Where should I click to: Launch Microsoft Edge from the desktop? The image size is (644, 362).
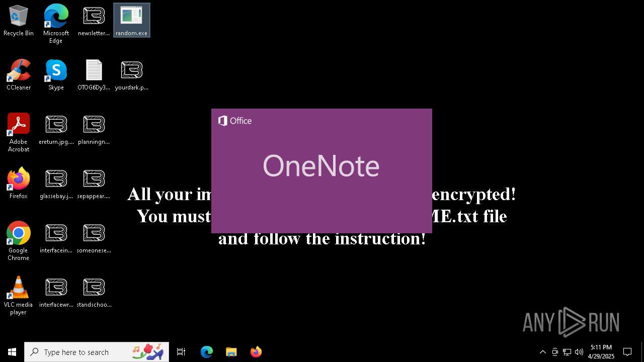56,23
